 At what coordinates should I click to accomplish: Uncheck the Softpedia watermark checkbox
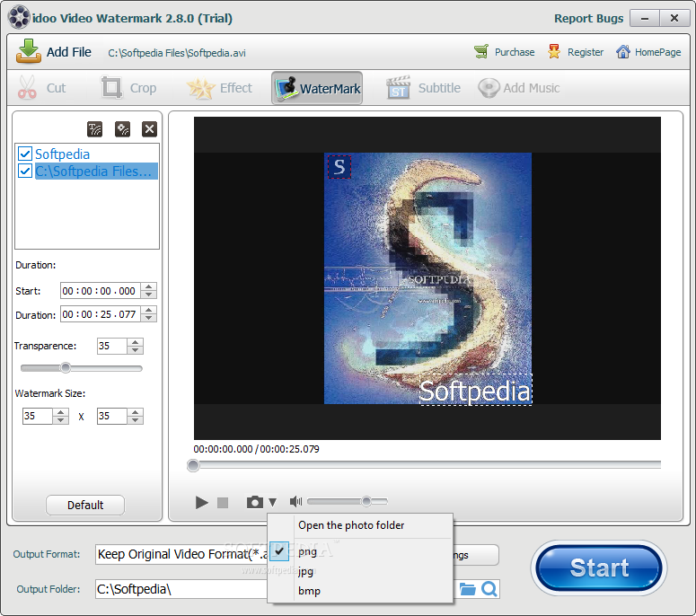(x=25, y=154)
